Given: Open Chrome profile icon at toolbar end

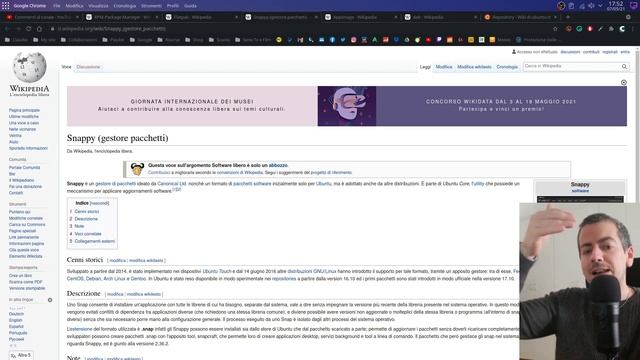Looking at the screenshot, I should 622,29.
